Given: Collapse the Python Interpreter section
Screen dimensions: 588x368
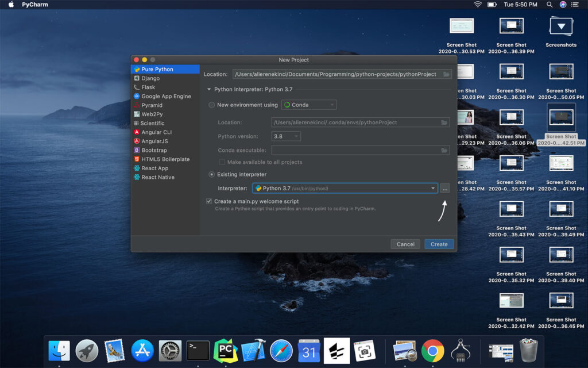Looking at the screenshot, I should point(209,89).
